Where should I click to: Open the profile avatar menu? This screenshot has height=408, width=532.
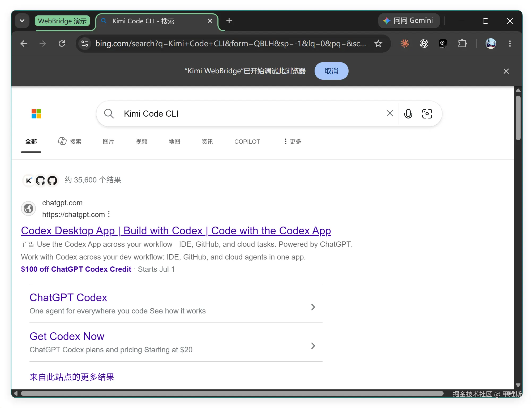point(491,43)
